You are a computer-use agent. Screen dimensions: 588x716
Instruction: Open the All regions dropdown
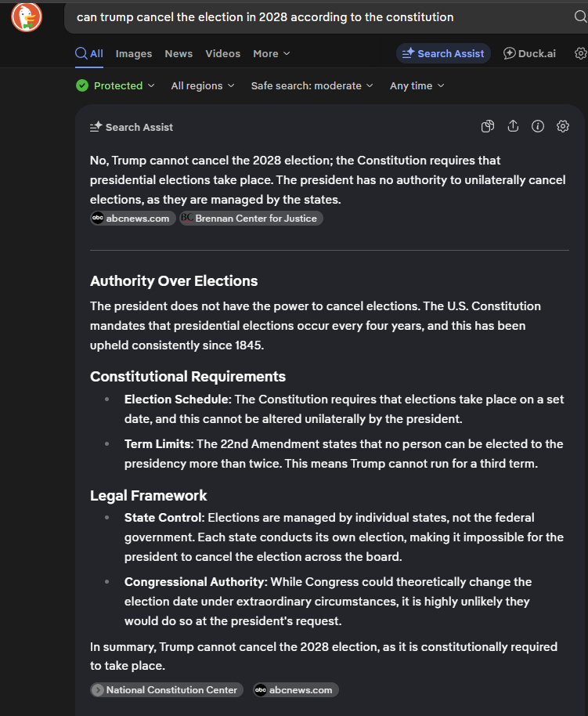click(x=203, y=85)
